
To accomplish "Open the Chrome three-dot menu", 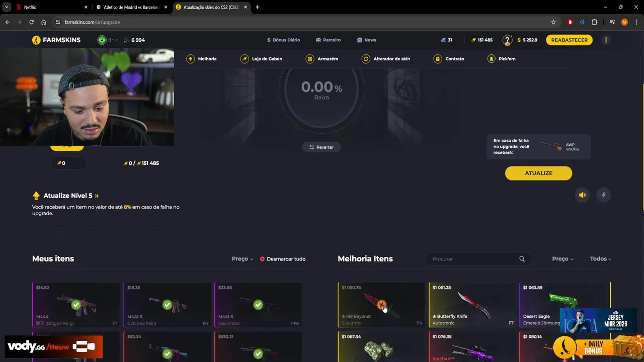I will [636, 22].
